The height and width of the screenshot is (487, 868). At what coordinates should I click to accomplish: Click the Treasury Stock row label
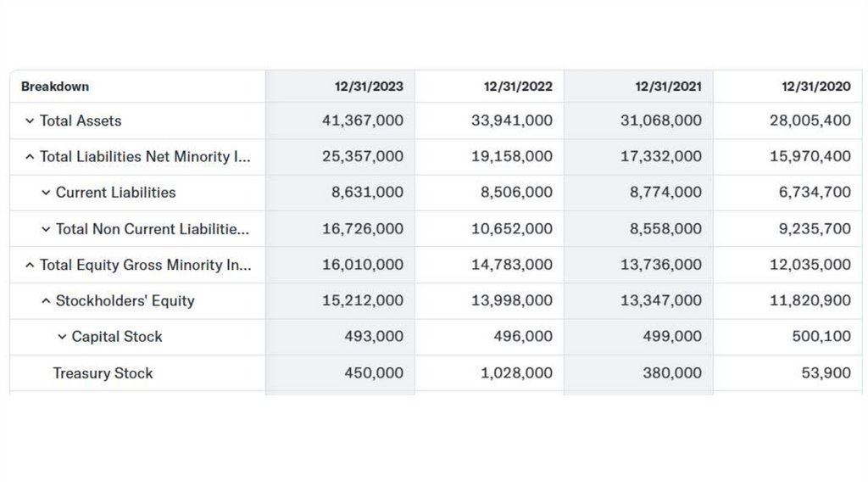coord(103,373)
